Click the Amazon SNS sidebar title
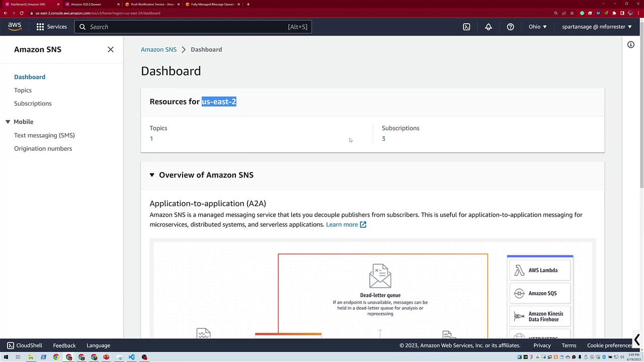Screen dimensions: 644x362 point(38,49)
